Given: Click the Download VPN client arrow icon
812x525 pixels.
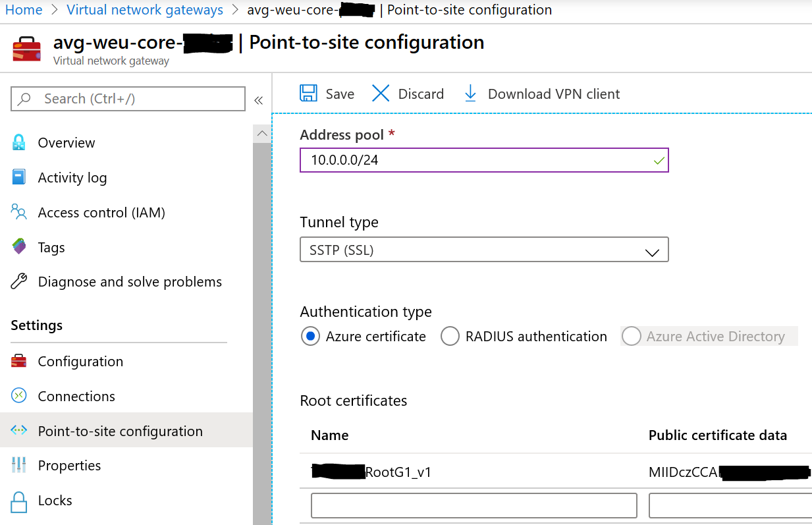Looking at the screenshot, I should tap(470, 94).
